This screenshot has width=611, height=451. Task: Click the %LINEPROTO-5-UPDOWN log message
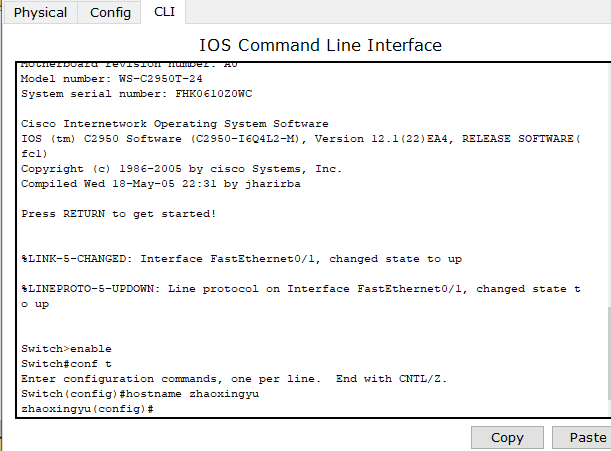(x=301, y=296)
